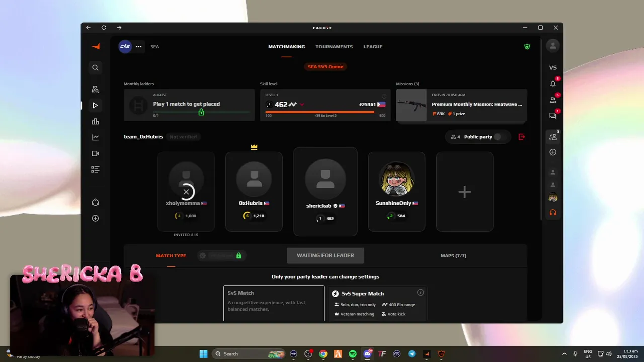Open the party icon with 3 badge
The width and height of the screenshot is (644, 362).
click(553, 137)
